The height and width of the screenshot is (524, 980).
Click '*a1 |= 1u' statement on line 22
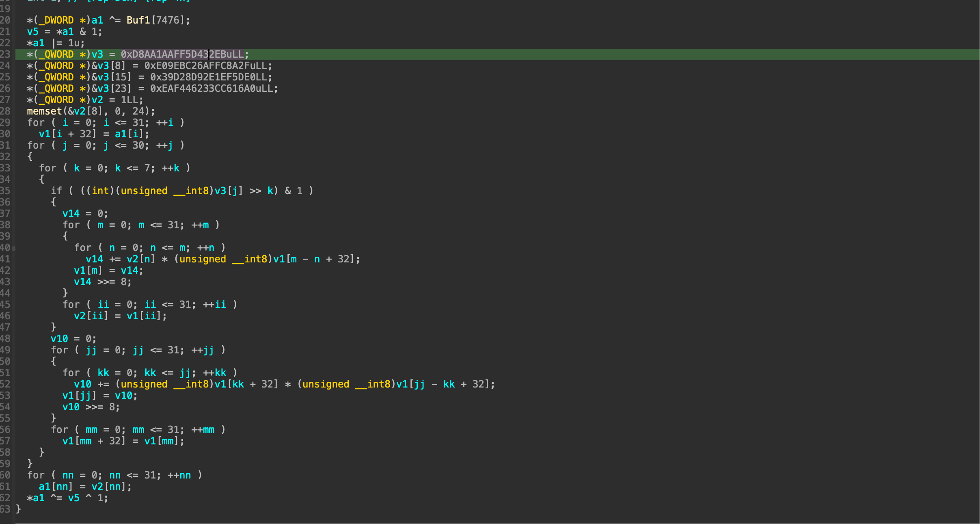(56, 43)
